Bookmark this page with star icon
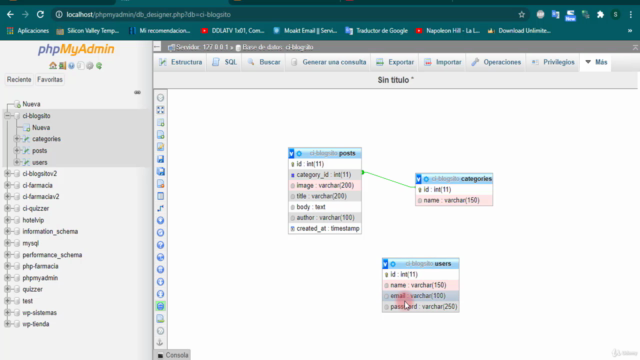 tap(522, 15)
